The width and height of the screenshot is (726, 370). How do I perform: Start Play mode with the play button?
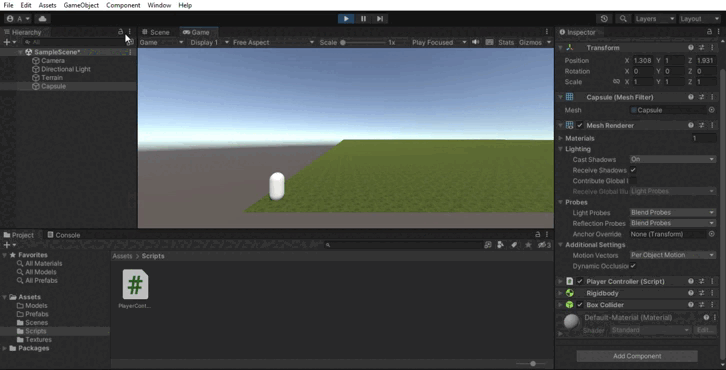346,19
